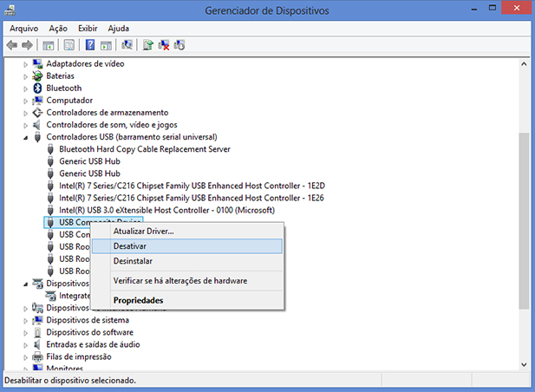Expand the Bluetooth node
Image resolution: width=535 pixels, height=392 pixels.
click(x=26, y=88)
